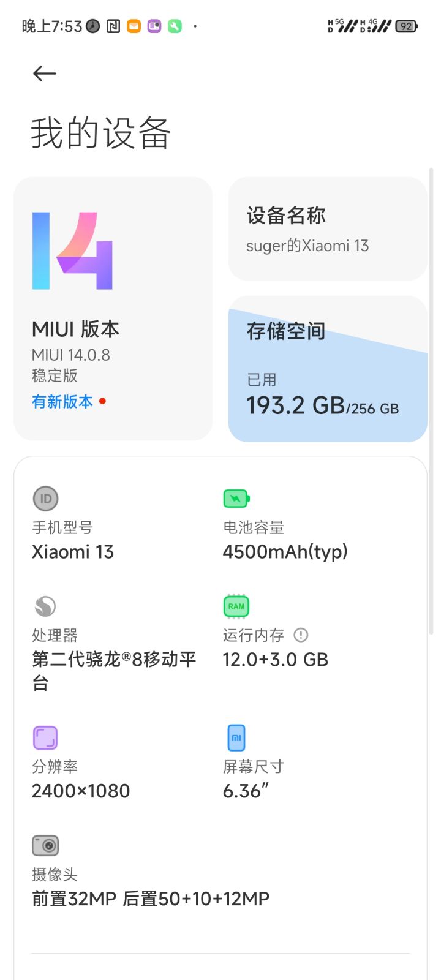Tap the green battery capacity icon
This screenshot has width=441, height=980.
coord(236,499)
